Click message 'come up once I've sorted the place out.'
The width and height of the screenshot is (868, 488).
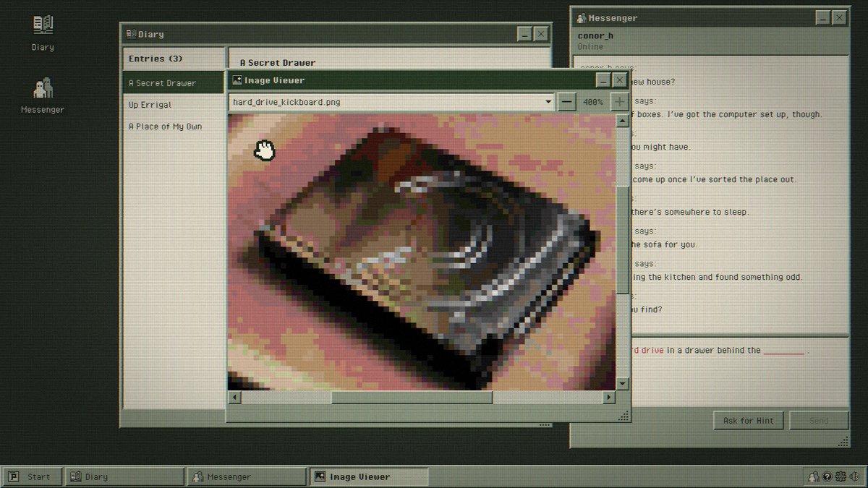pyautogui.click(x=714, y=179)
